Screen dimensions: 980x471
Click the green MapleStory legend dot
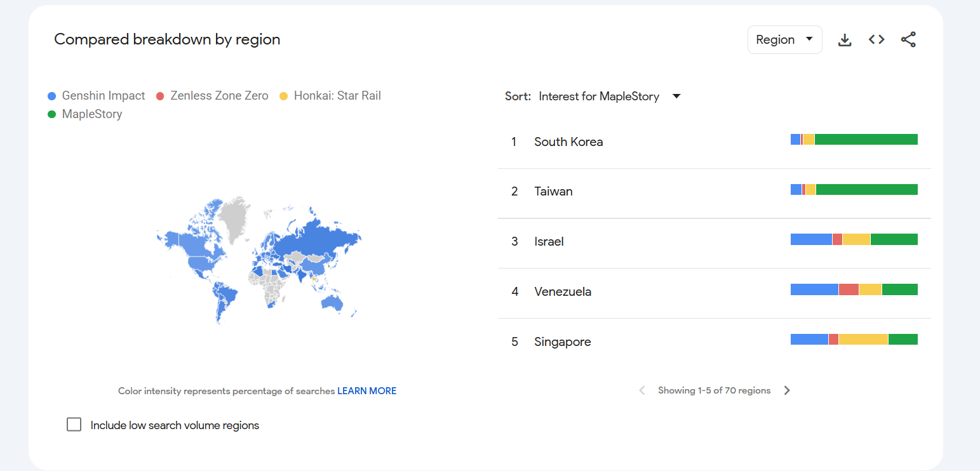(52, 114)
